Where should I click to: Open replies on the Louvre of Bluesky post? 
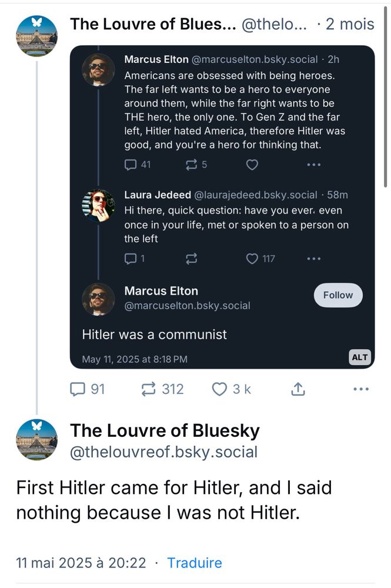(x=87, y=389)
